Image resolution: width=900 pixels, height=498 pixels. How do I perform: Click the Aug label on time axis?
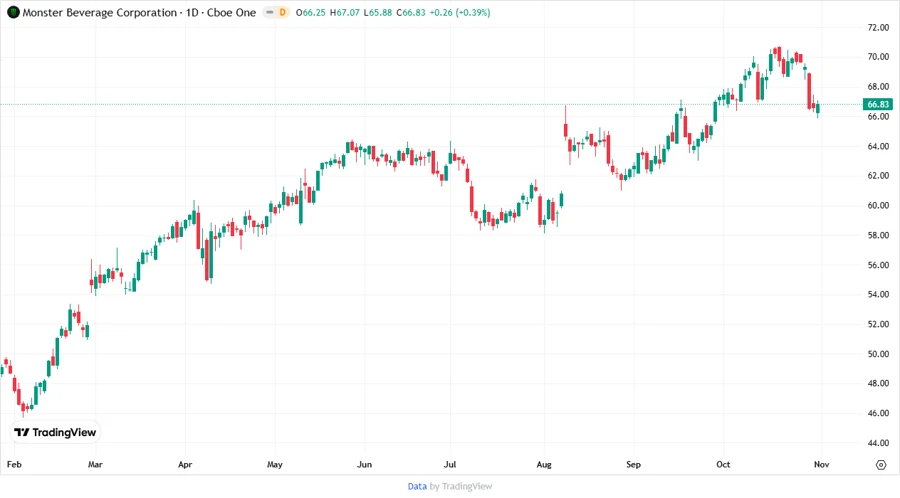[x=544, y=464]
